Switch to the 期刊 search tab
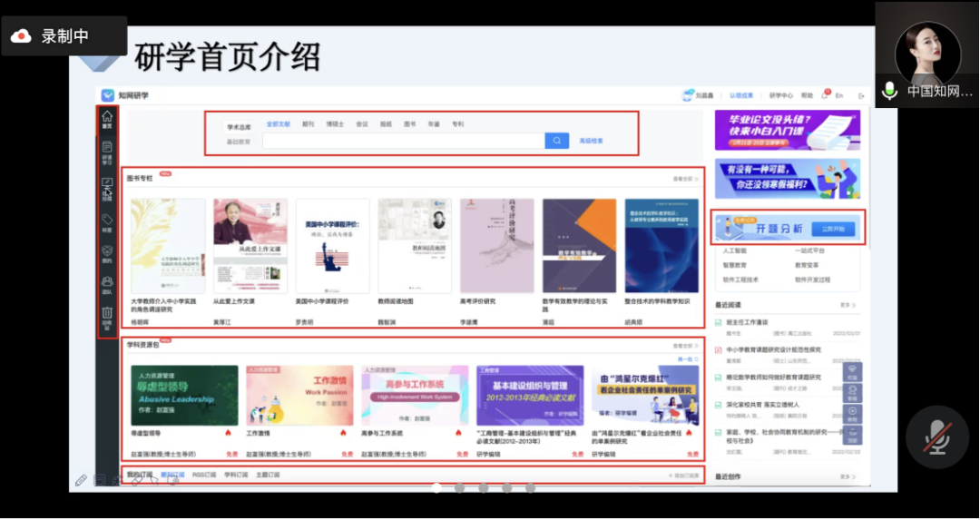 pos(309,123)
